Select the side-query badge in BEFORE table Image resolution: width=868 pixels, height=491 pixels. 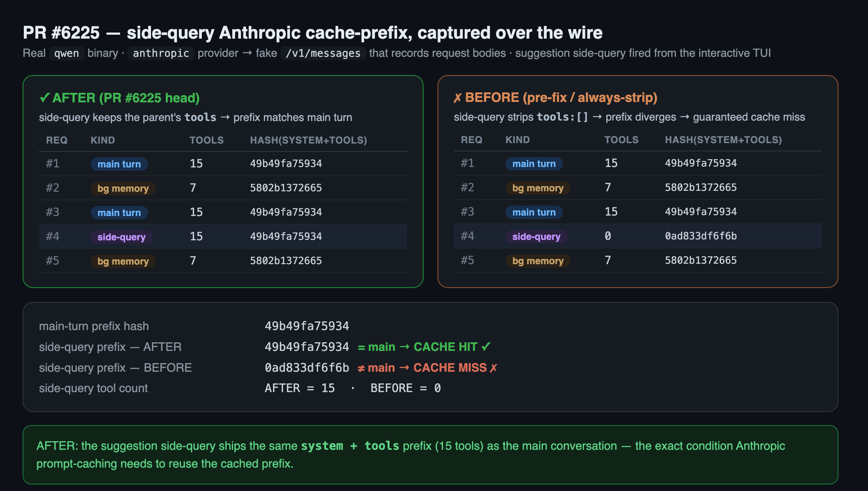pyautogui.click(x=536, y=236)
